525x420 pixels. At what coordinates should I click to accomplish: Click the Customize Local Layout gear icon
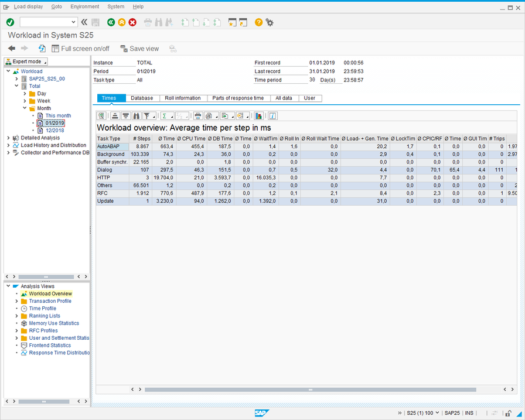(270, 22)
